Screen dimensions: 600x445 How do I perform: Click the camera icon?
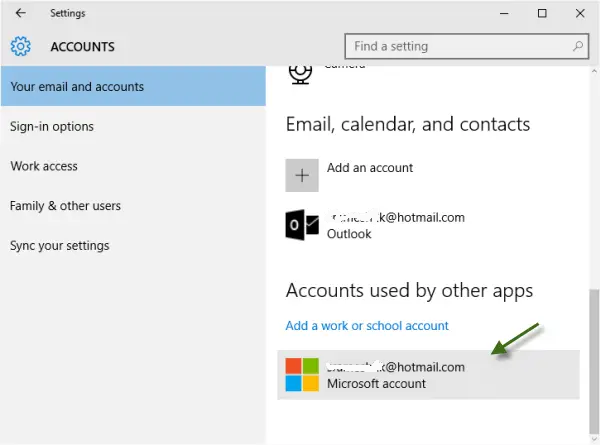300,74
